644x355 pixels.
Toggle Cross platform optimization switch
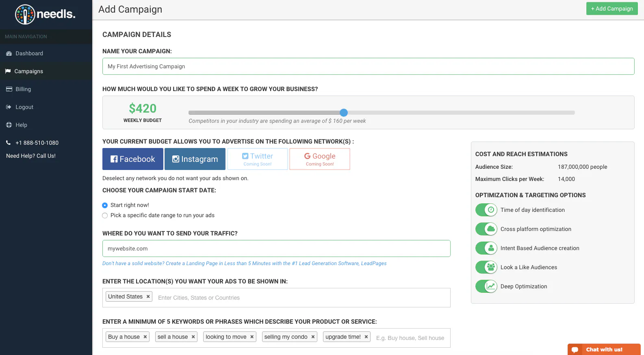pos(486,229)
